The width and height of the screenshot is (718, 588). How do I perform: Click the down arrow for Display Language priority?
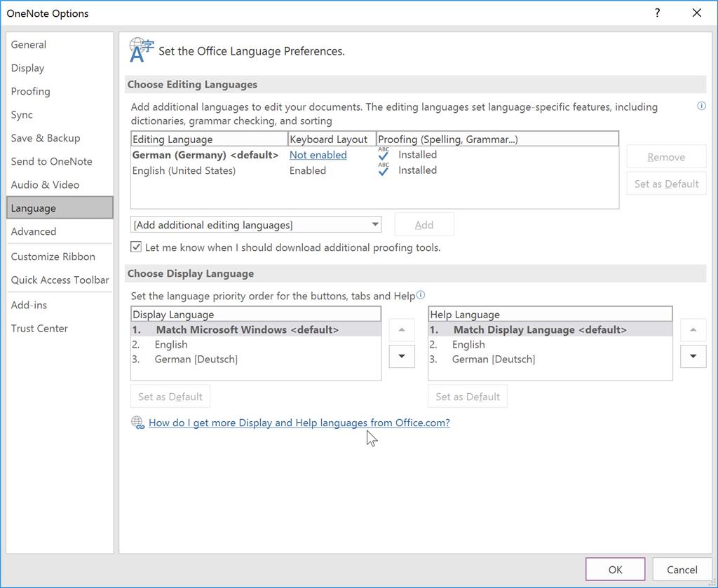point(401,356)
